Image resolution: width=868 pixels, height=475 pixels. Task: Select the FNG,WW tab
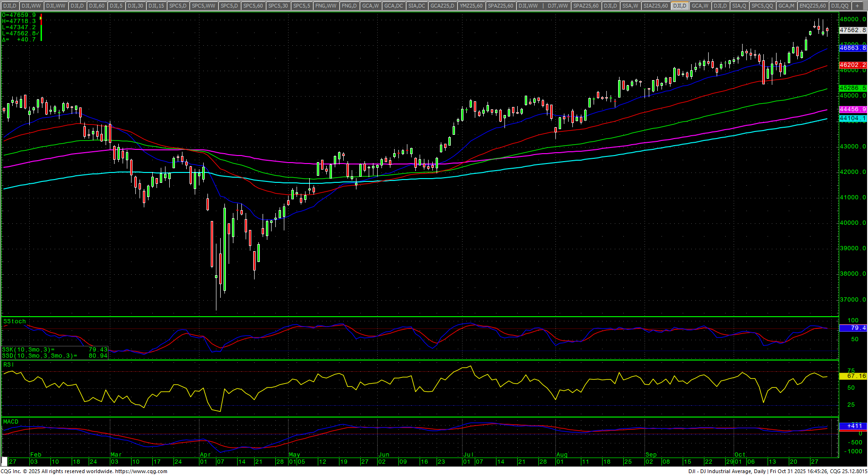[326, 6]
